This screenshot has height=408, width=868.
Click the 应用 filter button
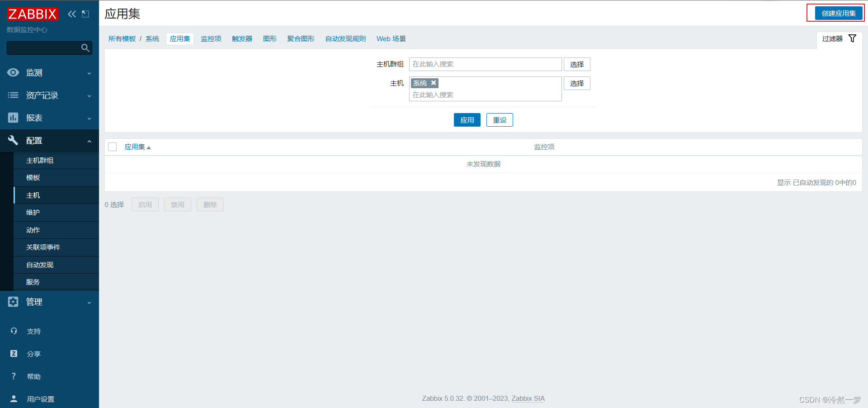(x=467, y=120)
